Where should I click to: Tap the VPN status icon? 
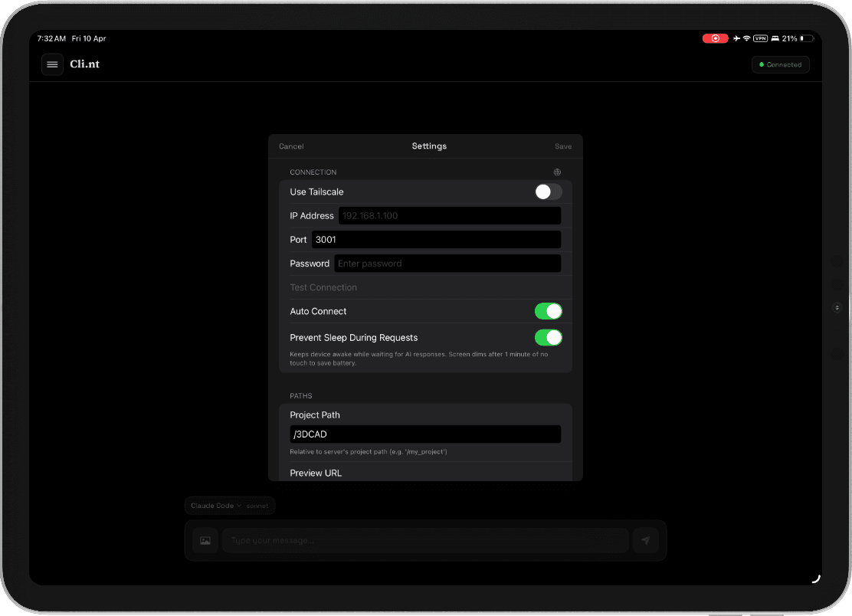pyautogui.click(x=760, y=38)
